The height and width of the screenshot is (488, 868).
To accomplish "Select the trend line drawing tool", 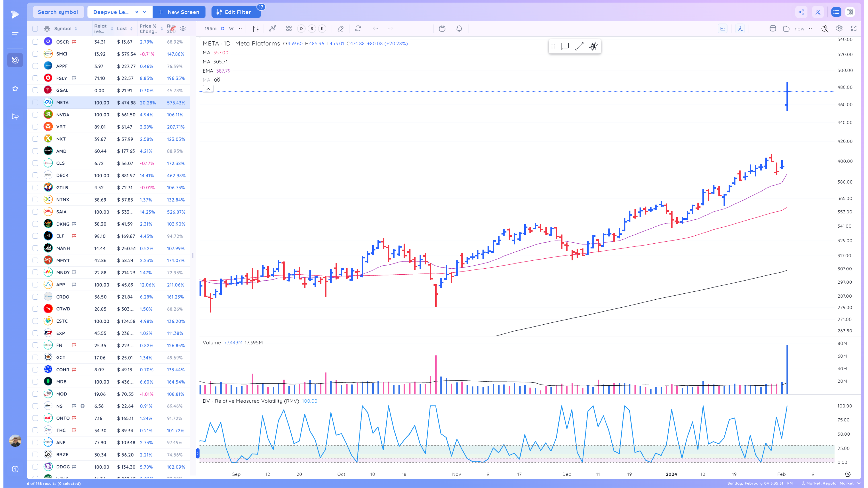I will pos(579,46).
